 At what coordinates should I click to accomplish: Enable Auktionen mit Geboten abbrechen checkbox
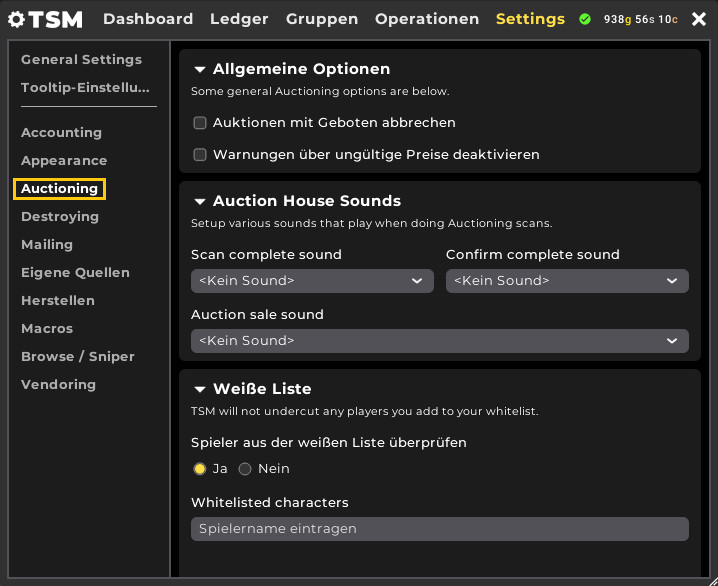point(200,123)
